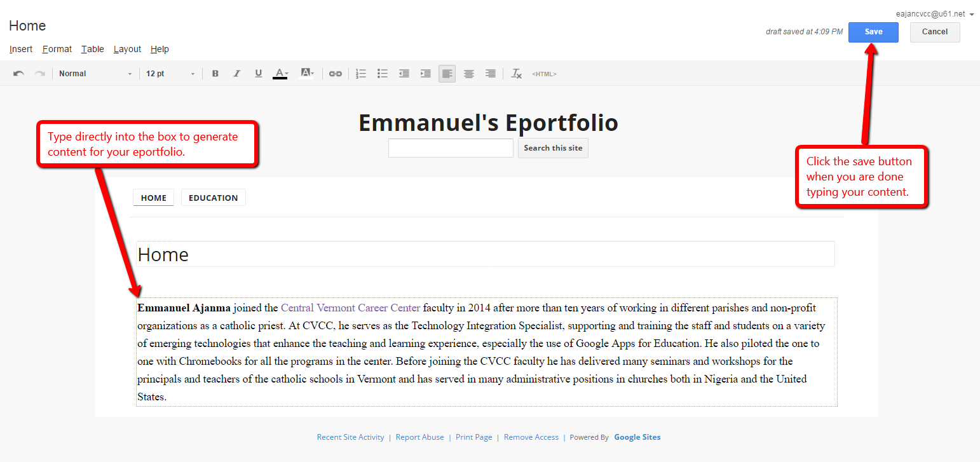The height and width of the screenshot is (462, 980).
Task: Open the HTML source editor
Action: coord(544,73)
